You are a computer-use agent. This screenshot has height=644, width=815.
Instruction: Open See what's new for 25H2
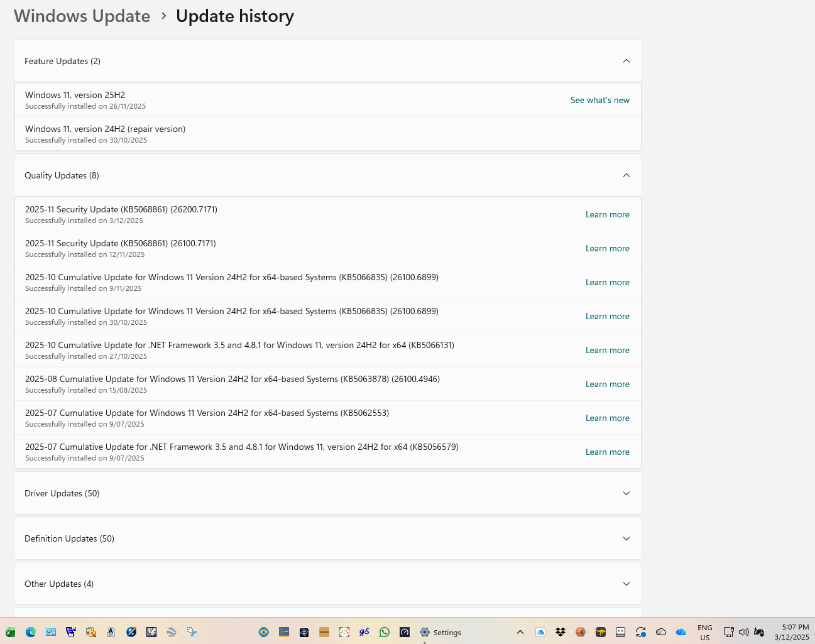pos(600,100)
